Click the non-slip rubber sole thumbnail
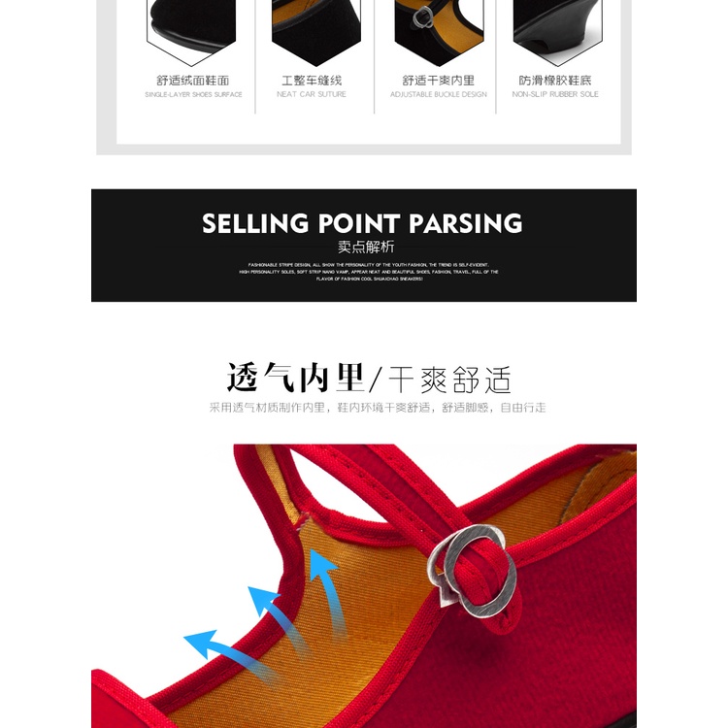This screenshot has width=728, height=728. 557,31
